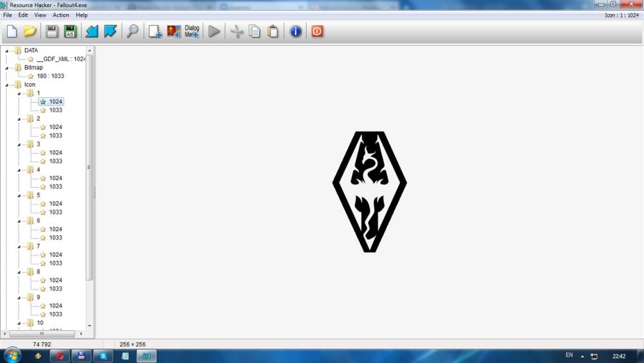Viewport: 644px width, 363px height.
Task: Open the Edit menu
Action: [23, 15]
